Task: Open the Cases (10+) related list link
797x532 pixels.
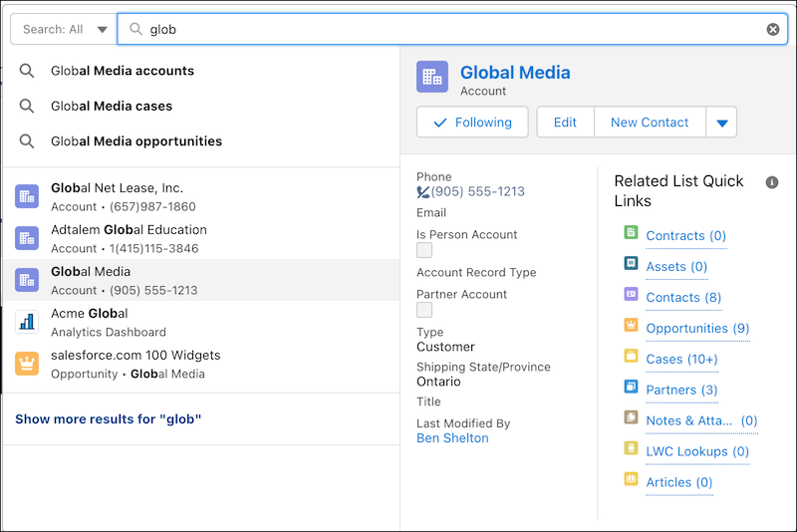Action: click(x=681, y=360)
